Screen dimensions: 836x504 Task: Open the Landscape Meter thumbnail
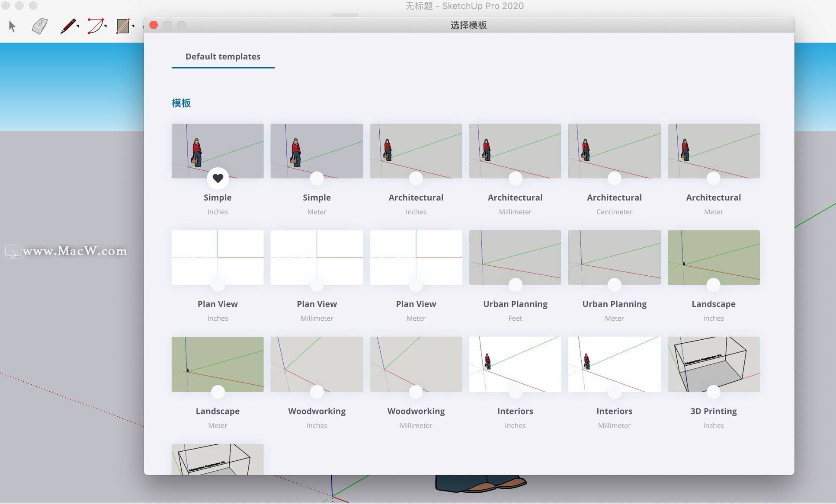(x=218, y=364)
